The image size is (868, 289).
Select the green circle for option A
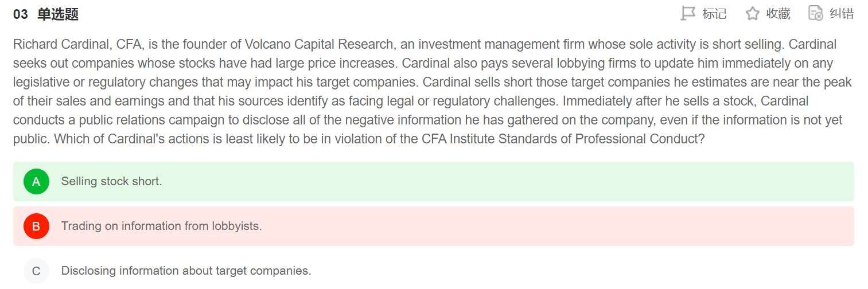tap(36, 182)
